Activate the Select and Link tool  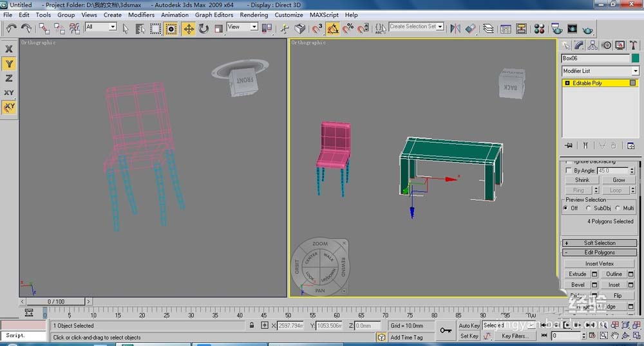(44, 28)
